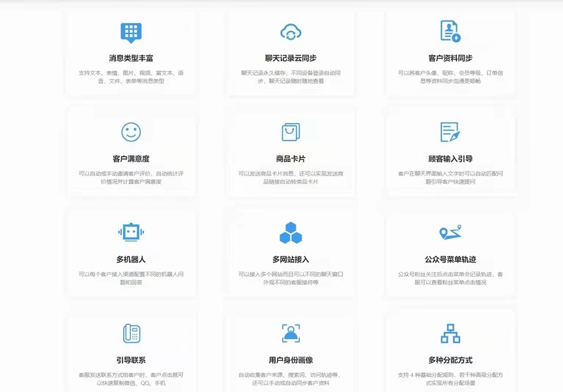This screenshot has width=563, height=392.
Task: Click the 客户满意度 card description text
Action: tap(131, 177)
